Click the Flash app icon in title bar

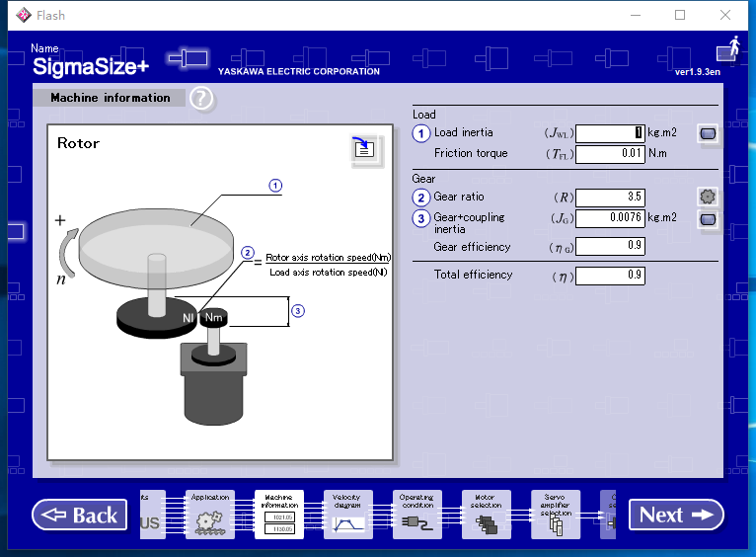pyautogui.click(x=23, y=16)
